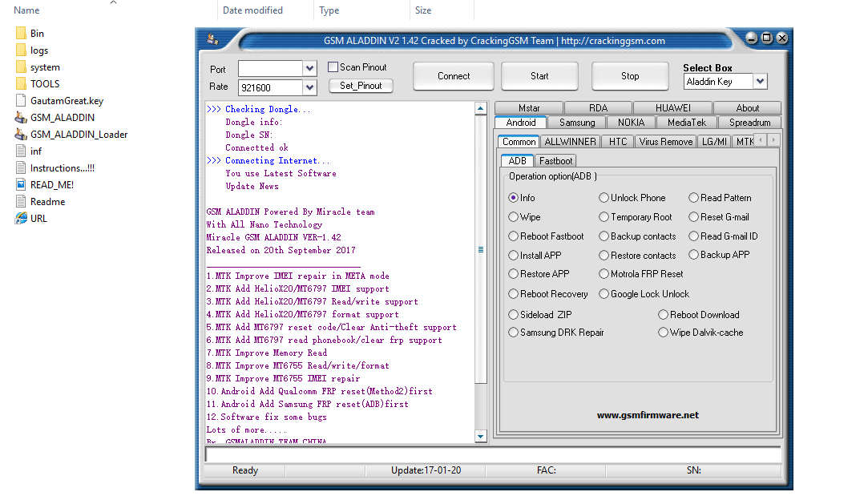Choose Reboot Fastboot option

[513, 236]
